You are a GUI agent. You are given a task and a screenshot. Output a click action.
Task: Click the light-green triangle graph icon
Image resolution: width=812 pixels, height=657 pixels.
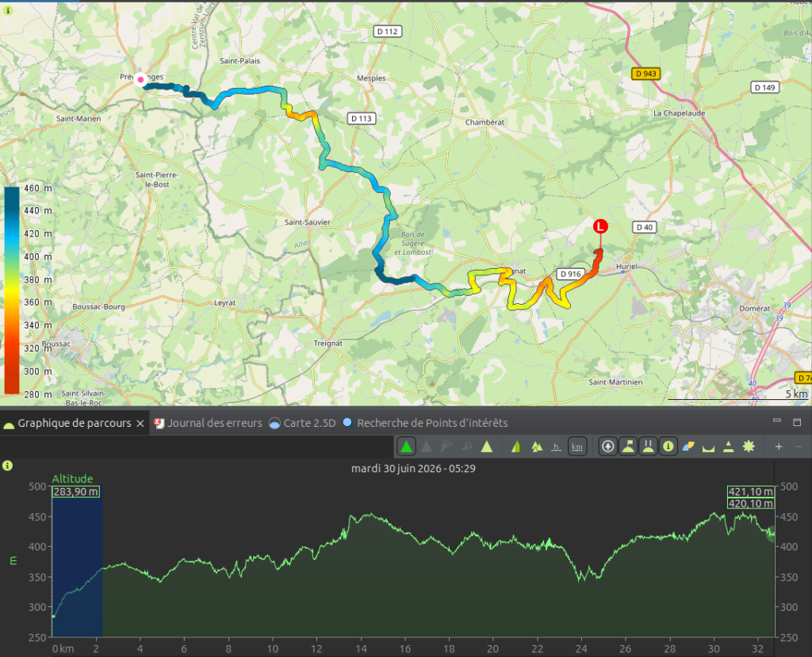click(487, 446)
